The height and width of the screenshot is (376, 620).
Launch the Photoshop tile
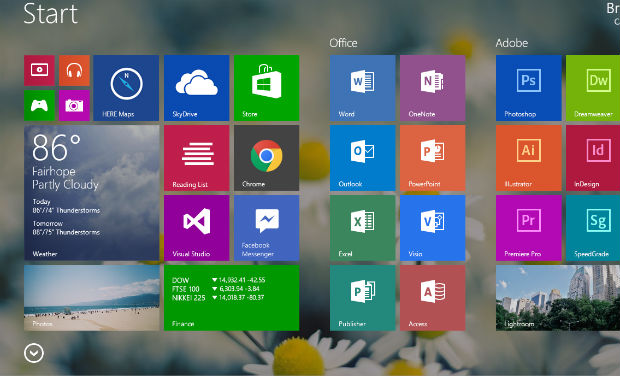click(x=529, y=88)
